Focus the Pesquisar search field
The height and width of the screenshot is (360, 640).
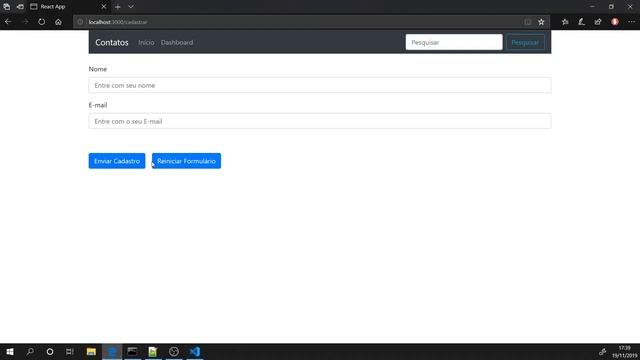pos(454,42)
